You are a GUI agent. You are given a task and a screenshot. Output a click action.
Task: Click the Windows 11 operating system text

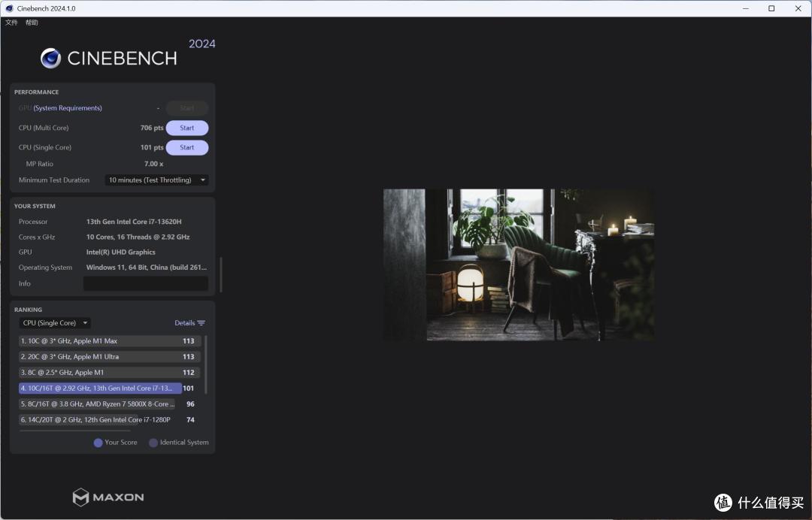tap(147, 268)
